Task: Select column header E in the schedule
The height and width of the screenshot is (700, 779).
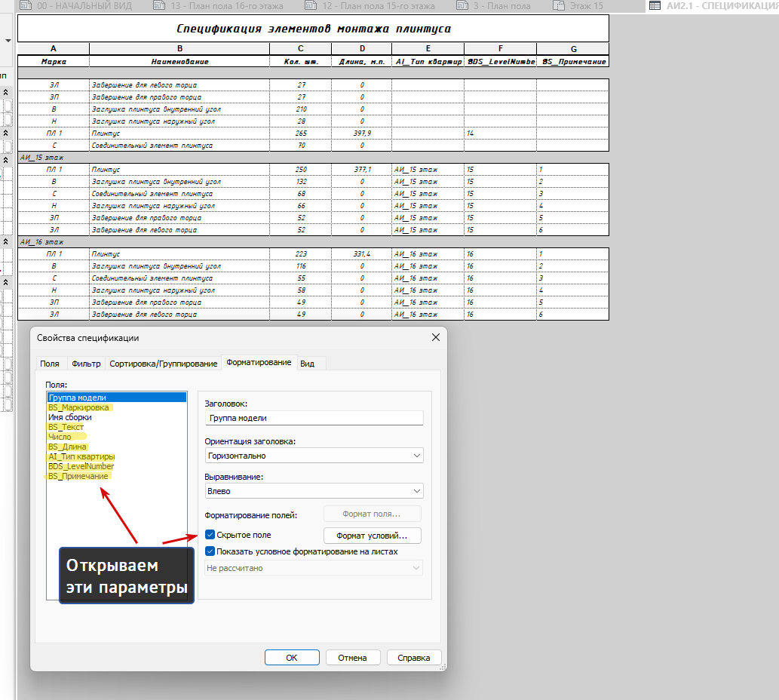Action: click(428, 49)
